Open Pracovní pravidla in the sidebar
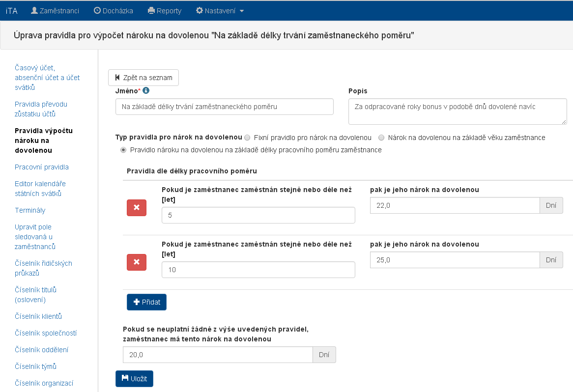The width and height of the screenshot is (573, 392). click(x=42, y=167)
